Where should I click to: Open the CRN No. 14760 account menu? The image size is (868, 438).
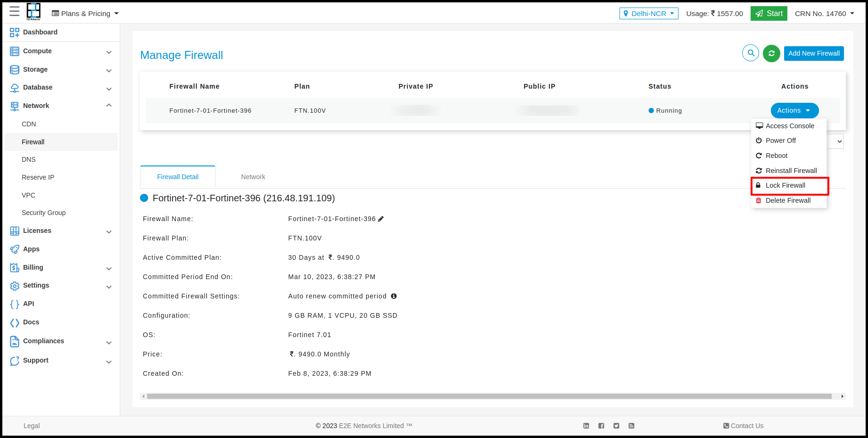tap(825, 14)
